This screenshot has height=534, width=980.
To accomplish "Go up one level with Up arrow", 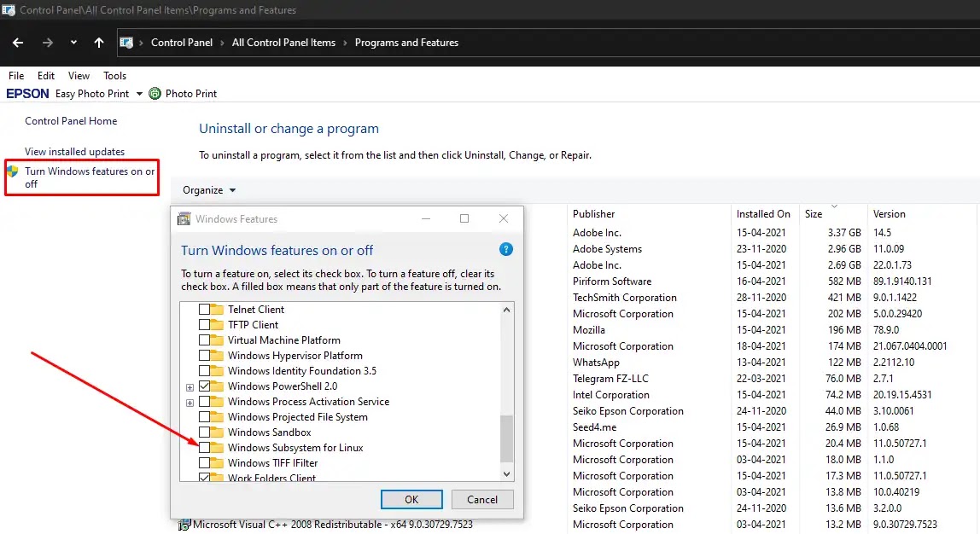I will 99,43.
